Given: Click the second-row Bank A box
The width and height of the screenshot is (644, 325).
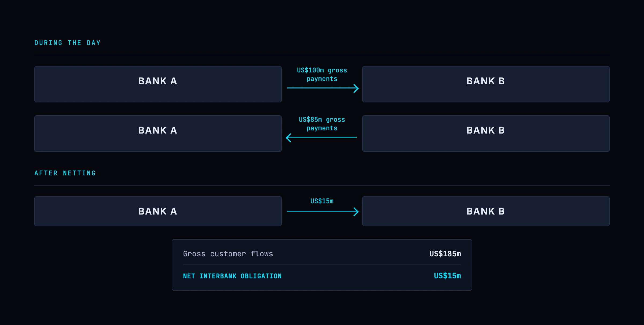Looking at the screenshot, I should tap(158, 134).
